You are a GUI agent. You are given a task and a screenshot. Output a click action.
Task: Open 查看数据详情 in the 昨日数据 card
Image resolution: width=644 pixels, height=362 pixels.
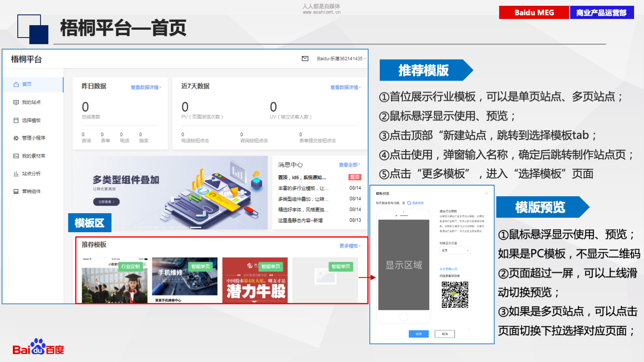146,87
